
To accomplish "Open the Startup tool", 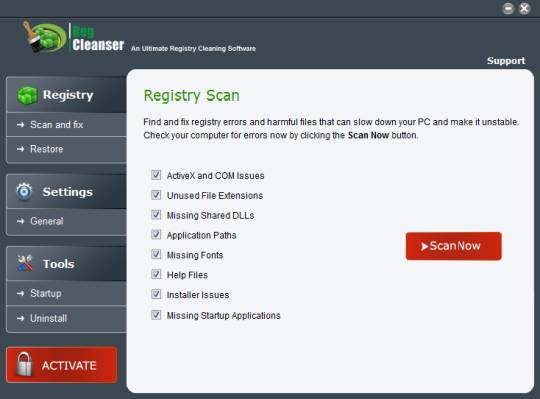I will (x=66, y=293).
